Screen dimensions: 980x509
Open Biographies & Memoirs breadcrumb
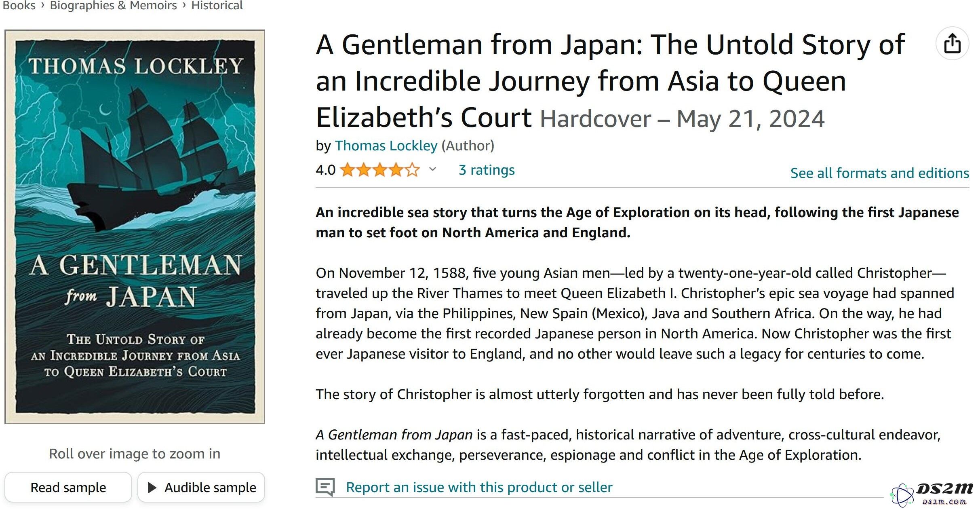(x=113, y=5)
